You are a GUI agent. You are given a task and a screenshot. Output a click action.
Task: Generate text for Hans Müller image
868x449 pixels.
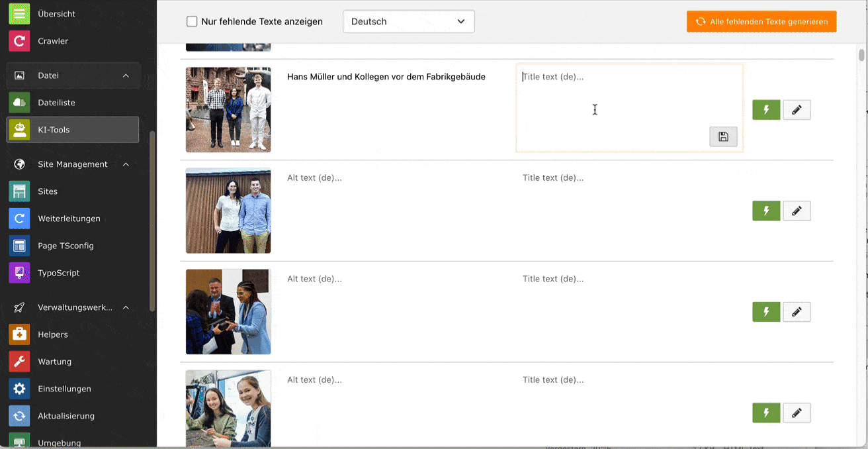pyautogui.click(x=766, y=110)
